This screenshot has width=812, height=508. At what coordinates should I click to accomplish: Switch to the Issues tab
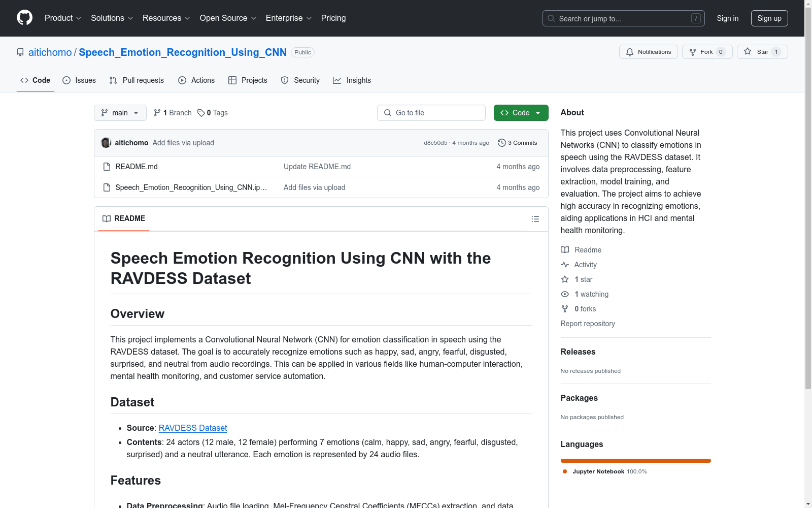pyautogui.click(x=79, y=80)
